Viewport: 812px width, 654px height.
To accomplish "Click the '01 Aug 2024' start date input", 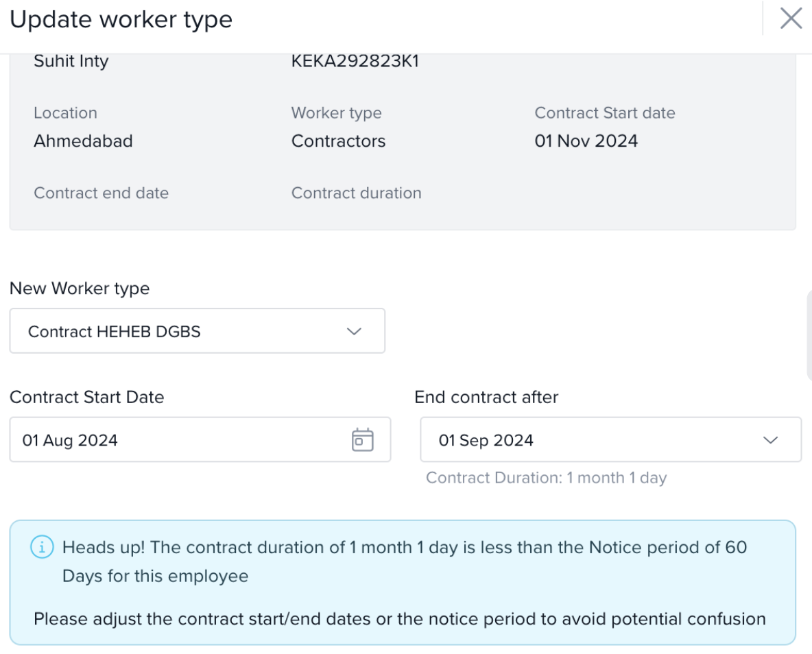I will [70, 440].
